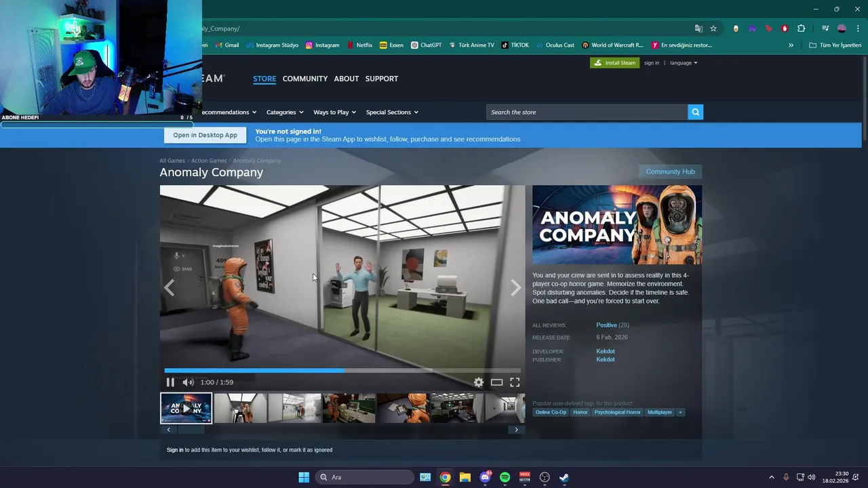Click Open in Desktop App
This screenshot has height=488, width=868.
click(x=205, y=135)
